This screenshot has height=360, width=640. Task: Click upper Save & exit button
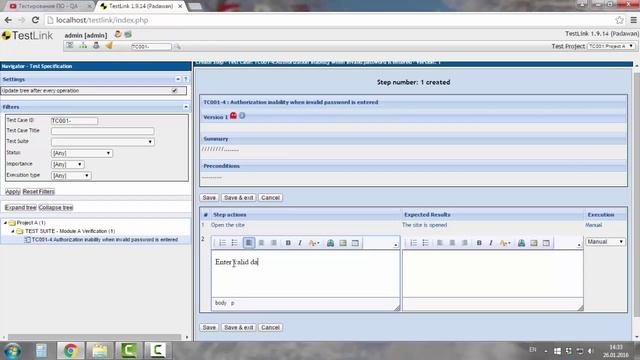pyautogui.click(x=239, y=198)
